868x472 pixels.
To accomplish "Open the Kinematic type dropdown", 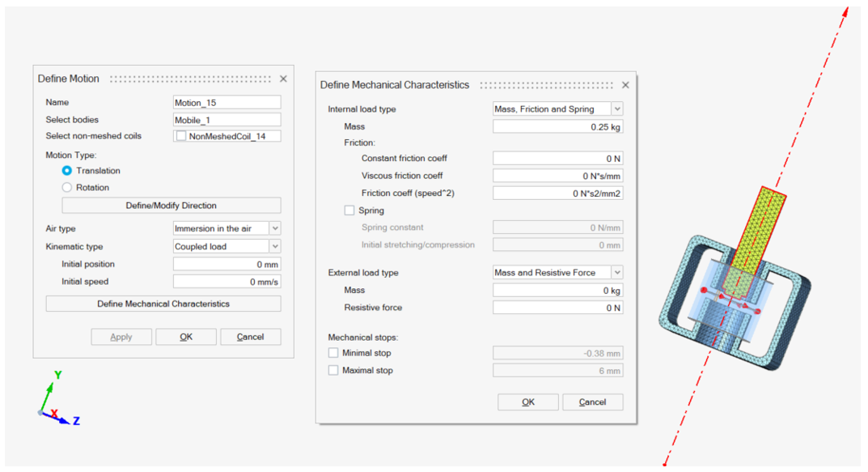I will click(x=275, y=247).
